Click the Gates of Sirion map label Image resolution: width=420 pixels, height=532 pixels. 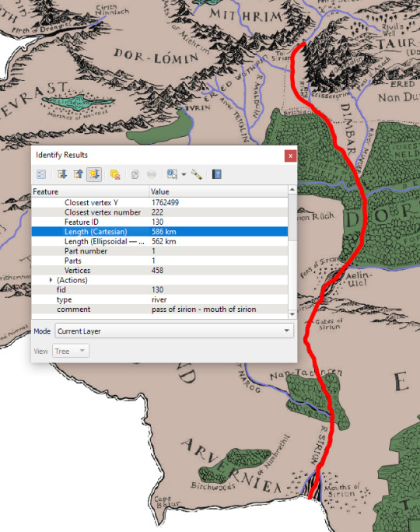click(328, 324)
